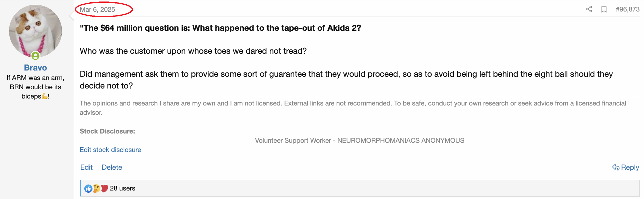
Task: Click the Mar 6, 2025 post date
Action: (97, 9)
